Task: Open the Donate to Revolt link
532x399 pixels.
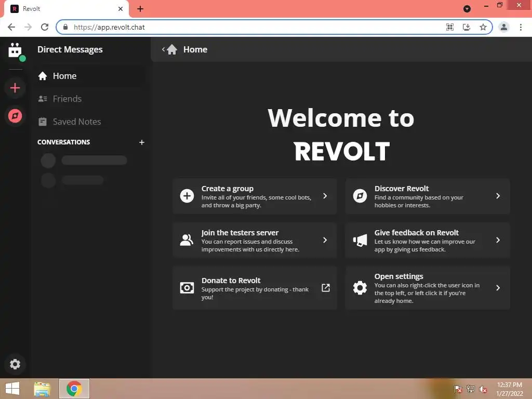Action: pos(255,288)
